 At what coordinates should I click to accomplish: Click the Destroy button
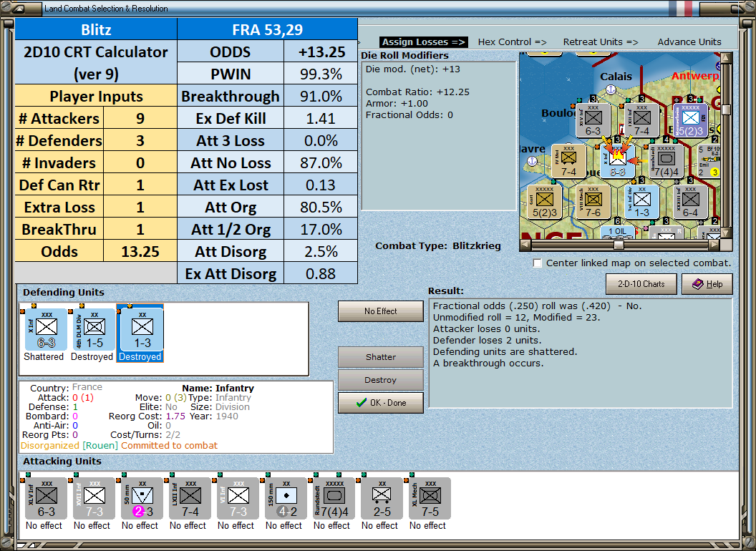[x=381, y=380]
